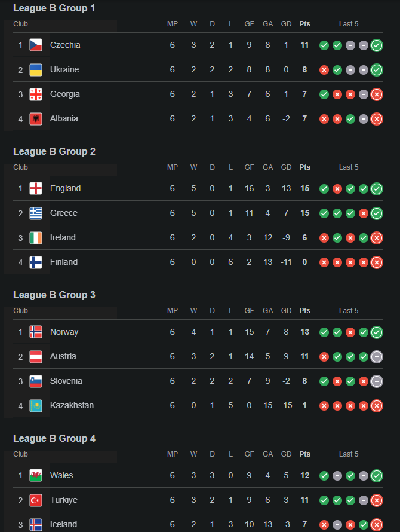This screenshot has height=532, width=400.
Task: Open the Ireland team link
Action: pyautogui.click(x=63, y=237)
